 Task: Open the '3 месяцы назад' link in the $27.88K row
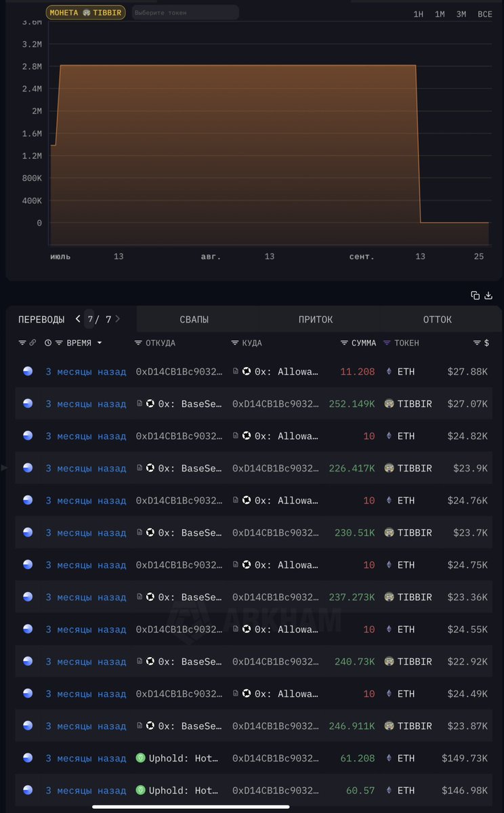86,371
